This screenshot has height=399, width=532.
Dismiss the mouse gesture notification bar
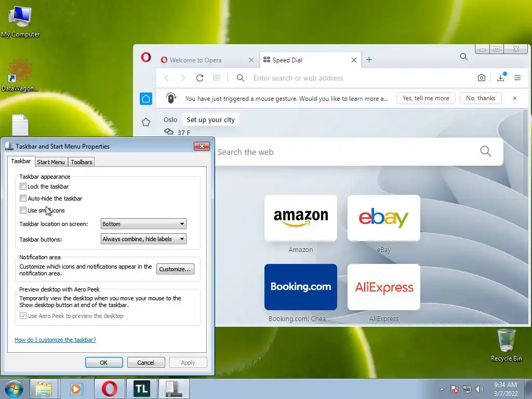tap(515, 98)
